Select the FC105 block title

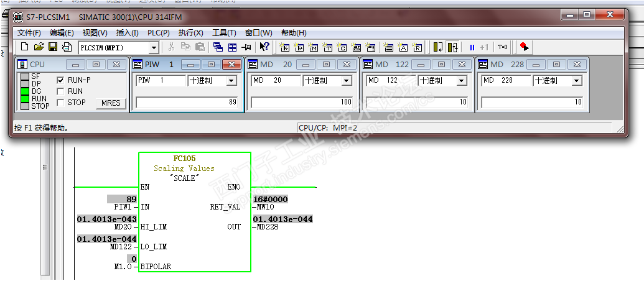tap(185, 159)
